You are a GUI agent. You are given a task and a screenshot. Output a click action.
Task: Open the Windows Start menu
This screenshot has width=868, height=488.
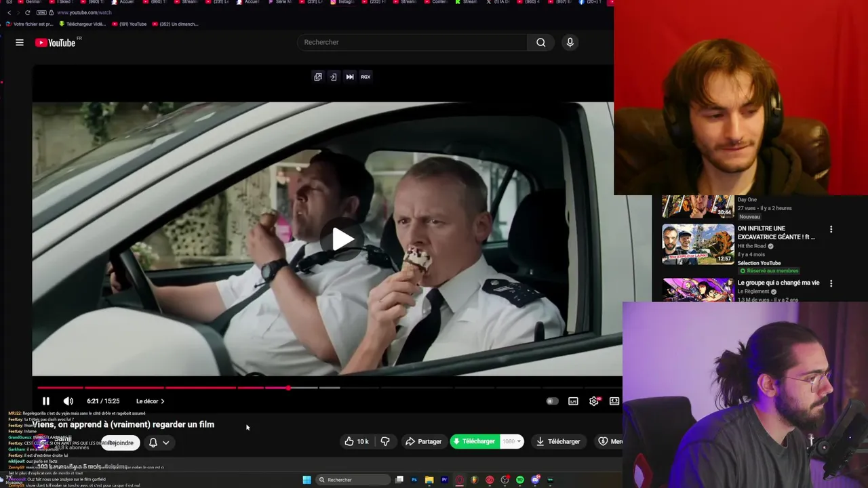click(x=307, y=480)
